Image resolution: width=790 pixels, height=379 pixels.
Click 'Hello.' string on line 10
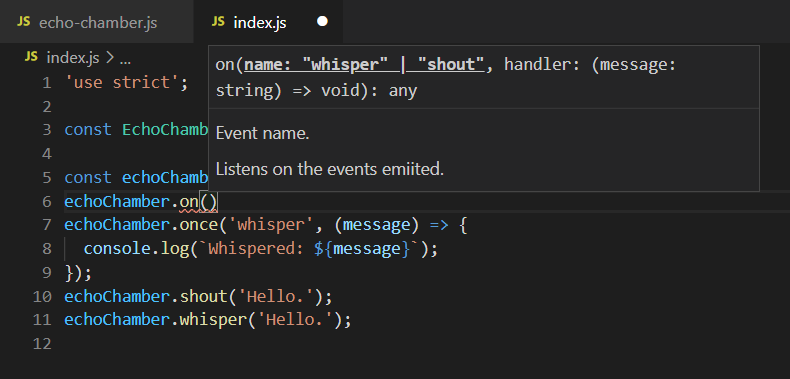click(x=276, y=296)
